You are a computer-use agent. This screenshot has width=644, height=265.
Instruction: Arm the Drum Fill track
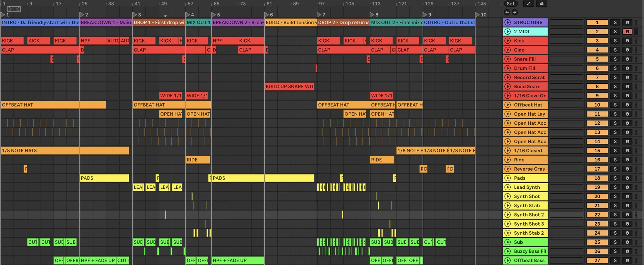pyautogui.click(x=627, y=68)
